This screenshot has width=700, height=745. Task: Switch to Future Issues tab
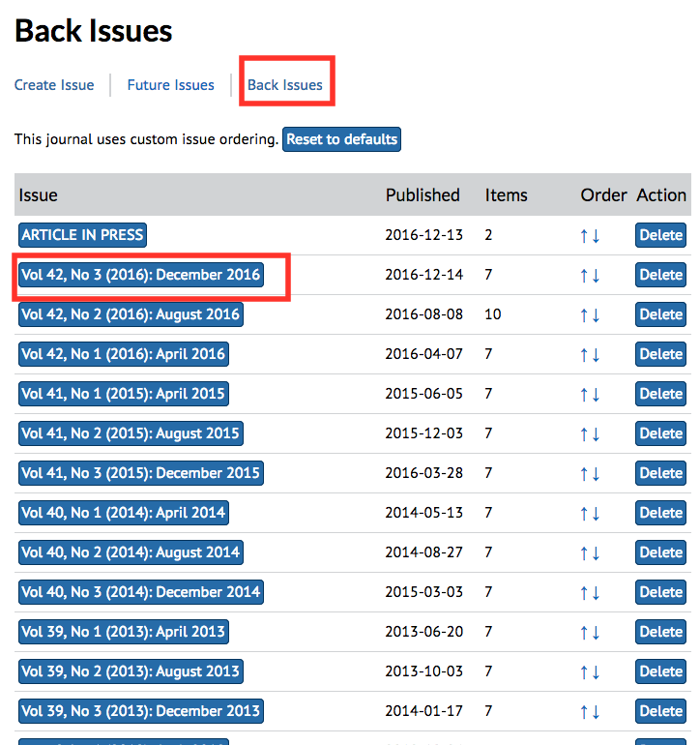[170, 85]
